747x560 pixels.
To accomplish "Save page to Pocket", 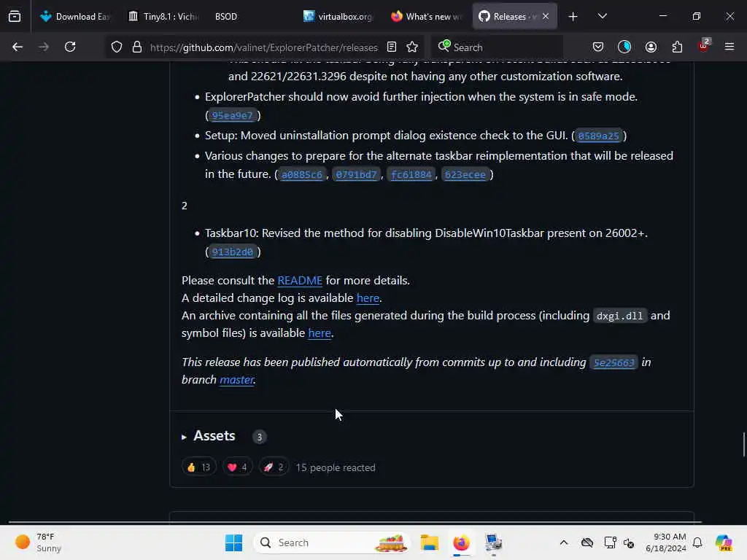I will pyautogui.click(x=598, y=47).
